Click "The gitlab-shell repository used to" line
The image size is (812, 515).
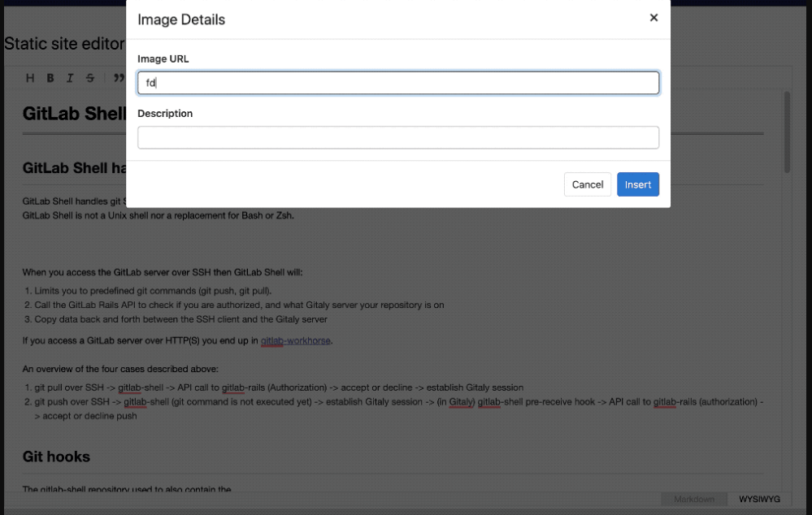[x=127, y=489]
